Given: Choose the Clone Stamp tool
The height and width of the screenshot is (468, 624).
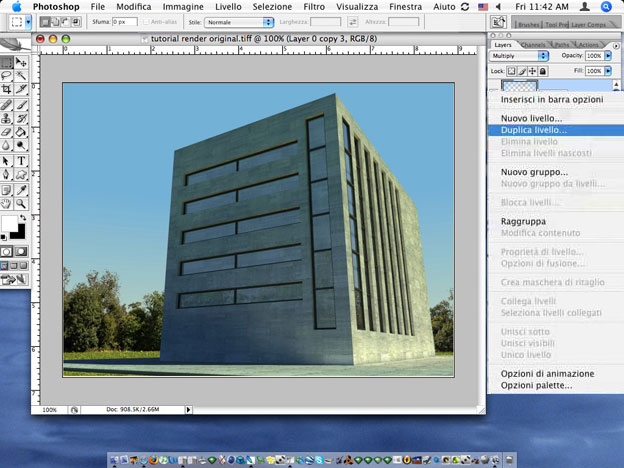Looking at the screenshot, I should [x=7, y=117].
